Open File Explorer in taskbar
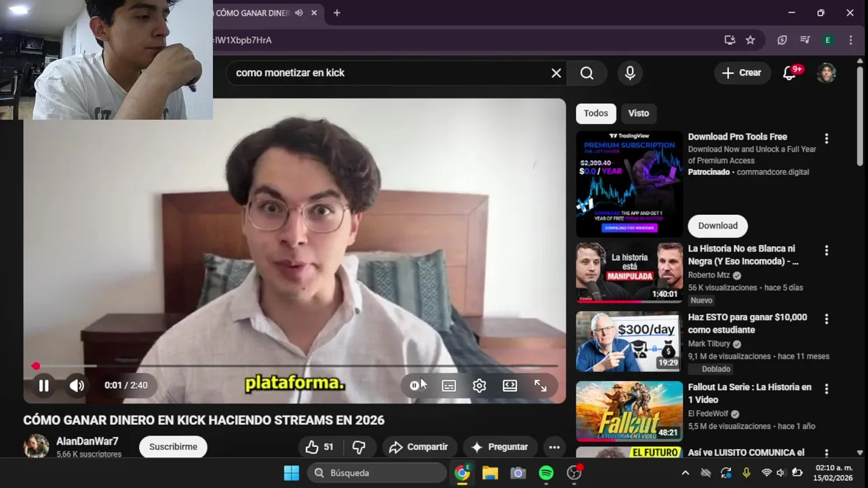Screen dimensions: 868x488 490,473
